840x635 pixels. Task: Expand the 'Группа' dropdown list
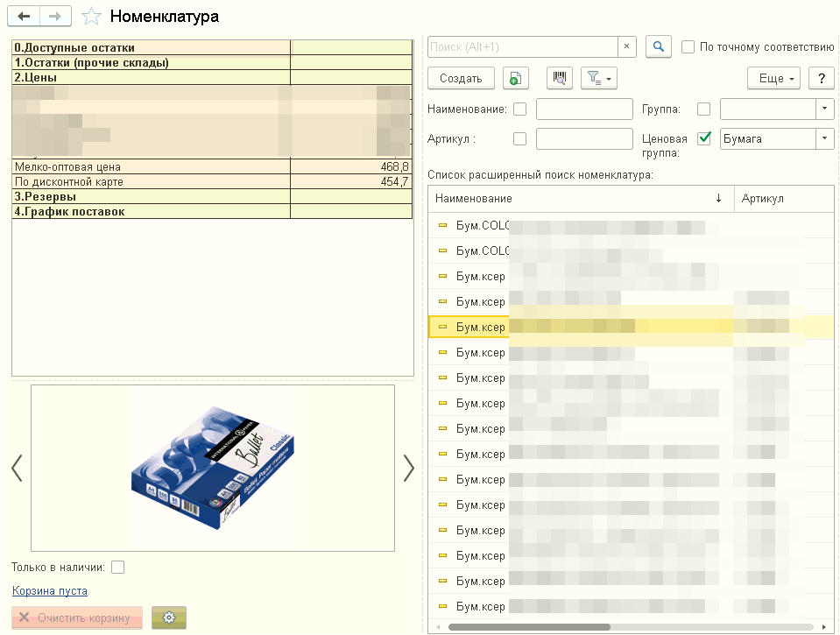click(x=824, y=109)
